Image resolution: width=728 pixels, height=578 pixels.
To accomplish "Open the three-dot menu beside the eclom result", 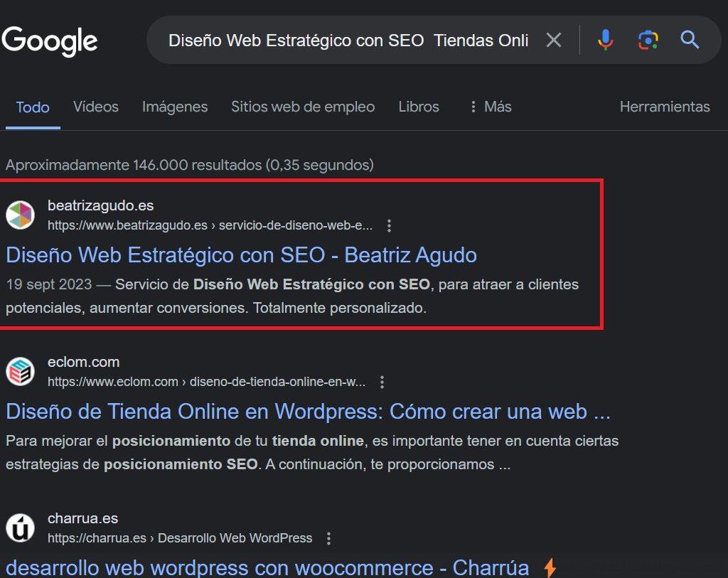I will 382,382.
